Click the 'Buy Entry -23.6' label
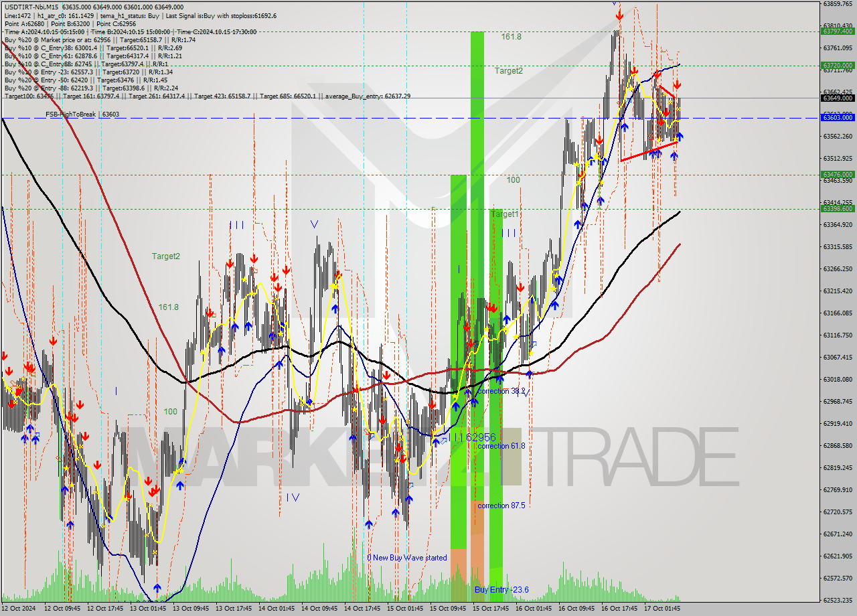This screenshot has height=616, width=857. (x=501, y=589)
